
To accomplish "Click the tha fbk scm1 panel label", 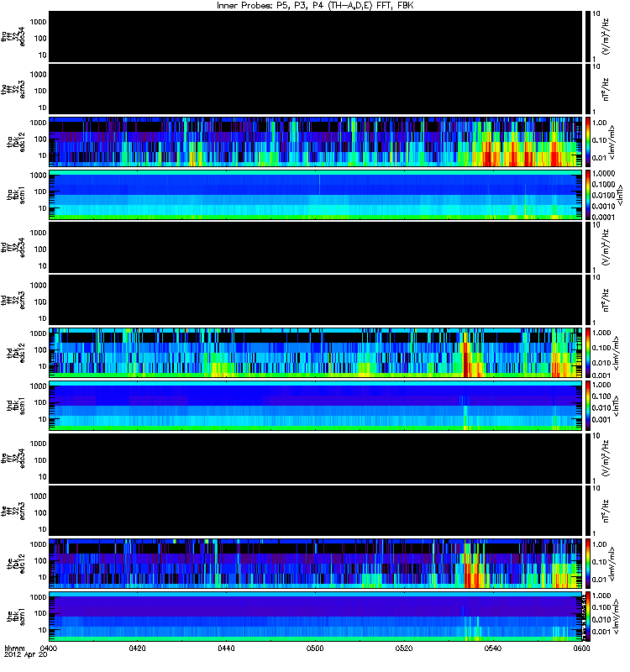I will coord(16,195).
